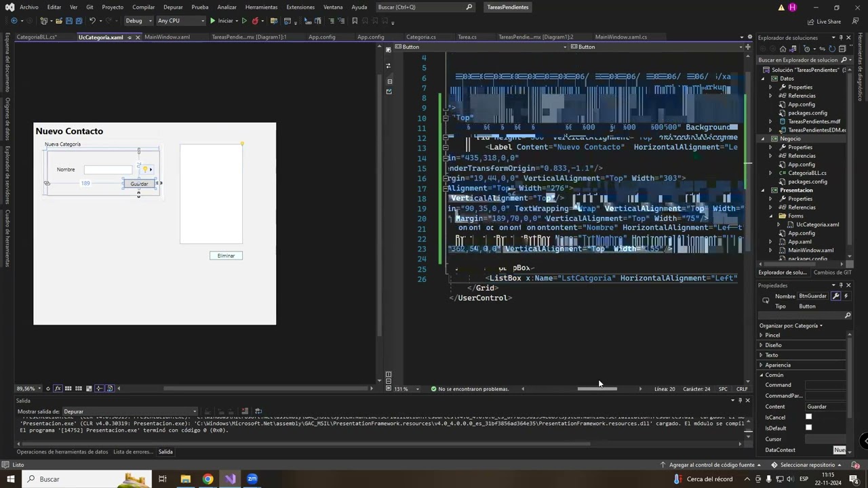Click the Hot Reload flame icon

pyautogui.click(x=255, y=20)
